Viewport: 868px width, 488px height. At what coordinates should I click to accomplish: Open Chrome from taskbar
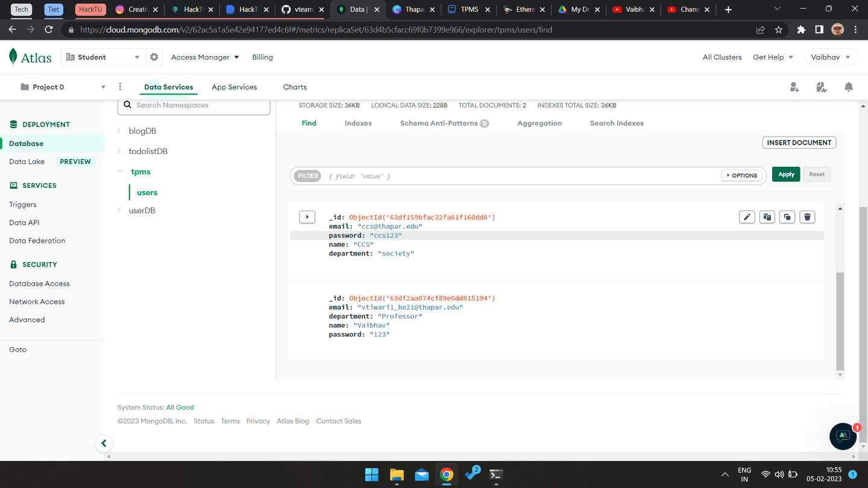447,475
